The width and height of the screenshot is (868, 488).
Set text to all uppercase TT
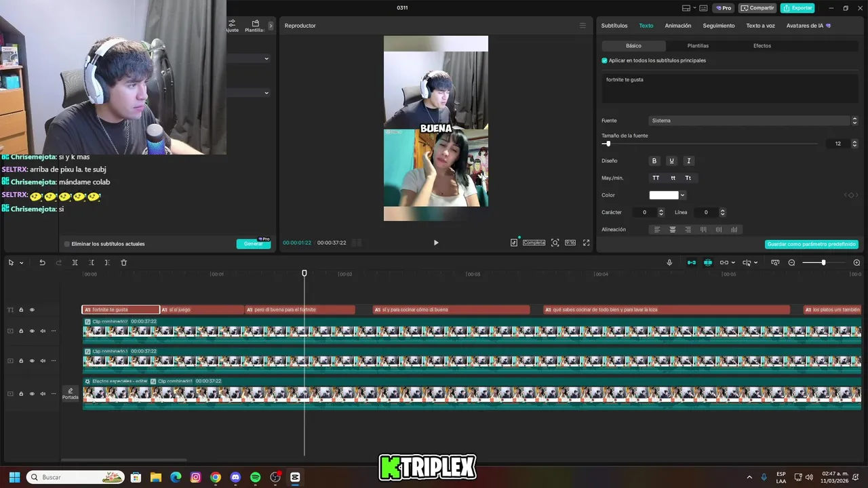(656, 178)
